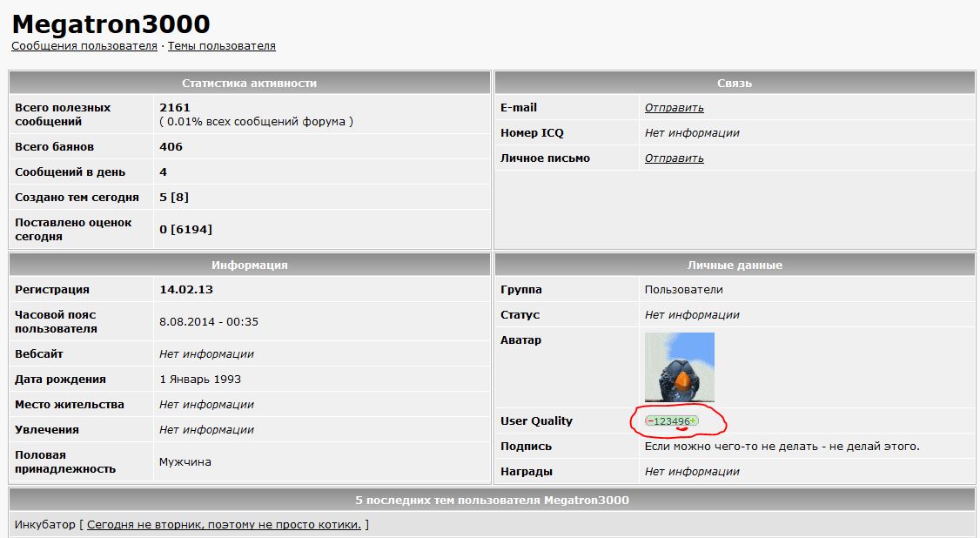Click the "5 последних тем пользователя" header bar

[x=492, y=500]
